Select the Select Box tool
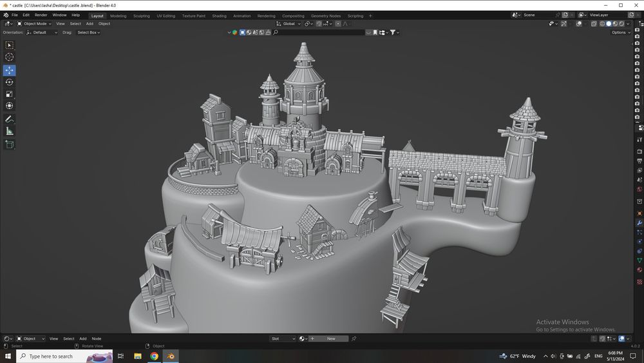Viewport: 644px width, 363px height. 10,45
